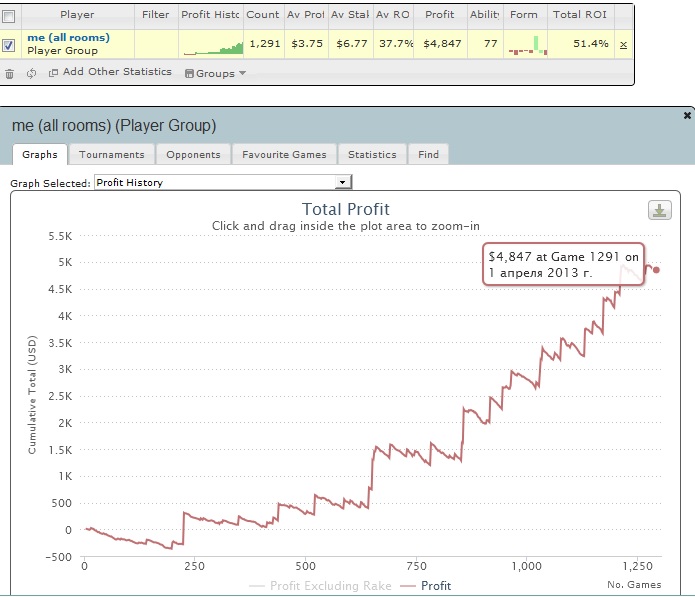Click the $4,847 profit cell
695x597 pixels.
point(442,43)
